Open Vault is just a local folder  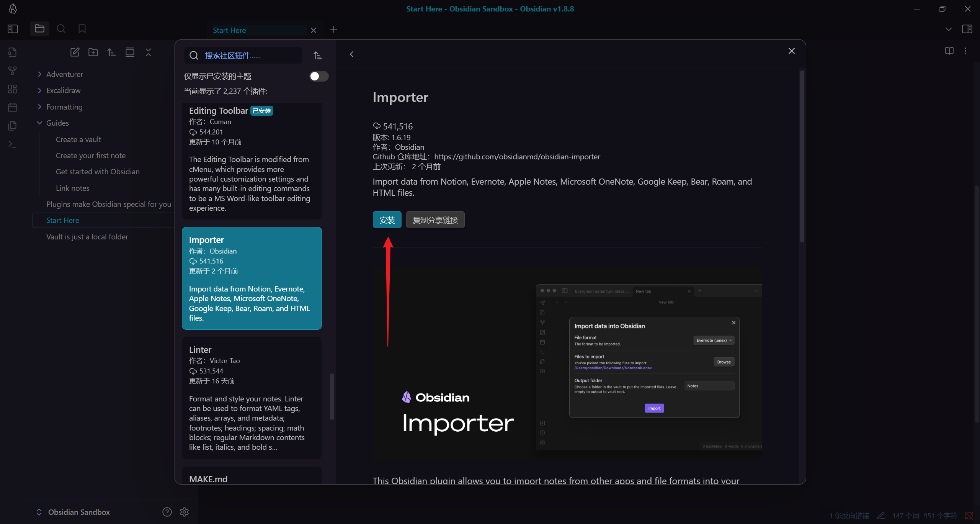coord(87,237)
